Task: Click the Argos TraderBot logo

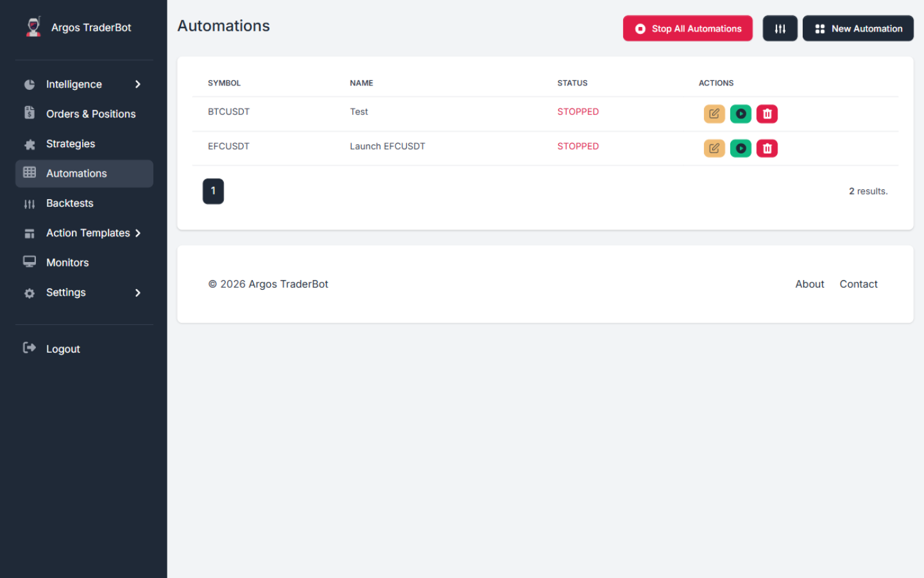Action: [33, 27]
